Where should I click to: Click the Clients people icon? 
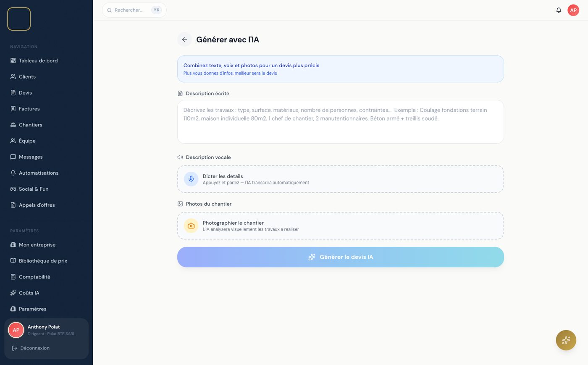point(13,76)
